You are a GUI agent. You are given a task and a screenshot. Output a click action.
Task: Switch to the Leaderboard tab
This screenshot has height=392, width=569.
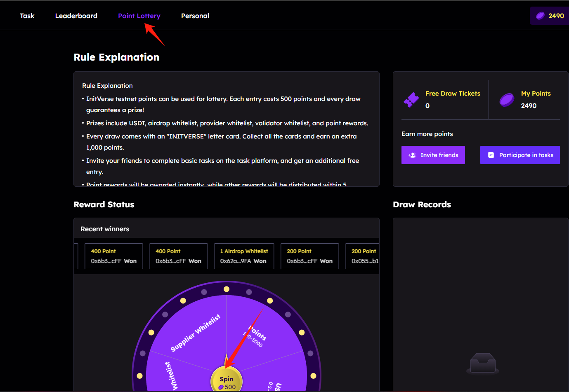[76, 16]
